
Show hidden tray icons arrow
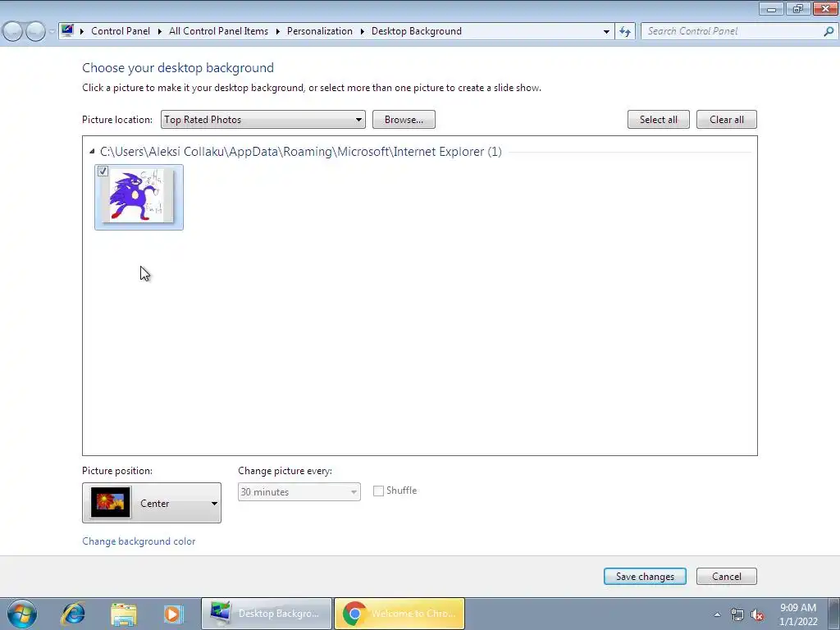click(x=717, y=614)
